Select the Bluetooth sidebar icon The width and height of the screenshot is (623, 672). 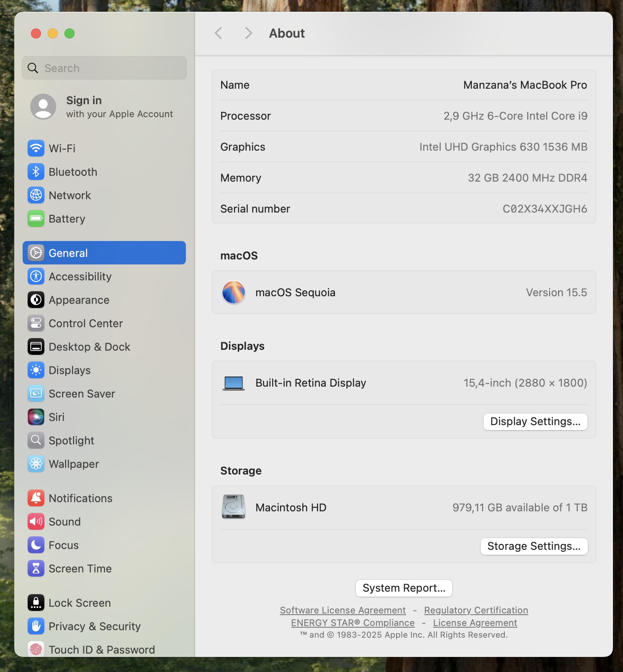36,172
